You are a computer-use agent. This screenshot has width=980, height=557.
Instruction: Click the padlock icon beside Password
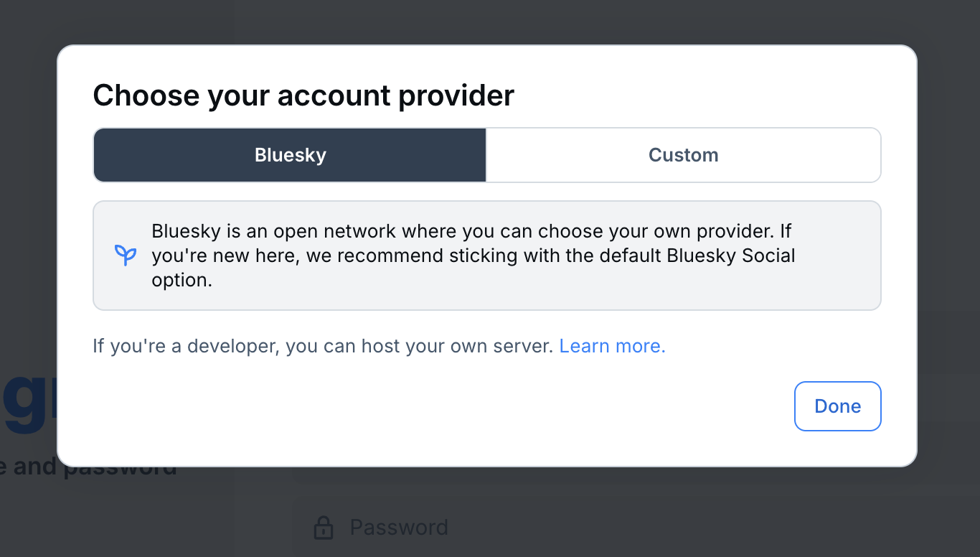pyautogui.click(x=324, y=528)
